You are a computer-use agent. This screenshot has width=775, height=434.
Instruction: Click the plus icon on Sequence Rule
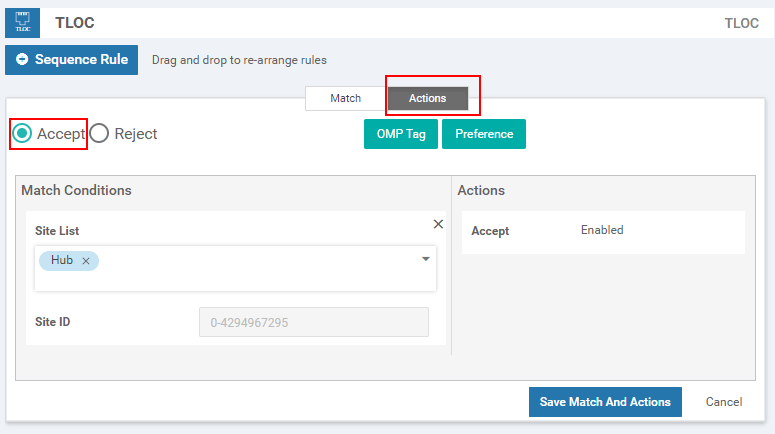[x=22, y=60]
